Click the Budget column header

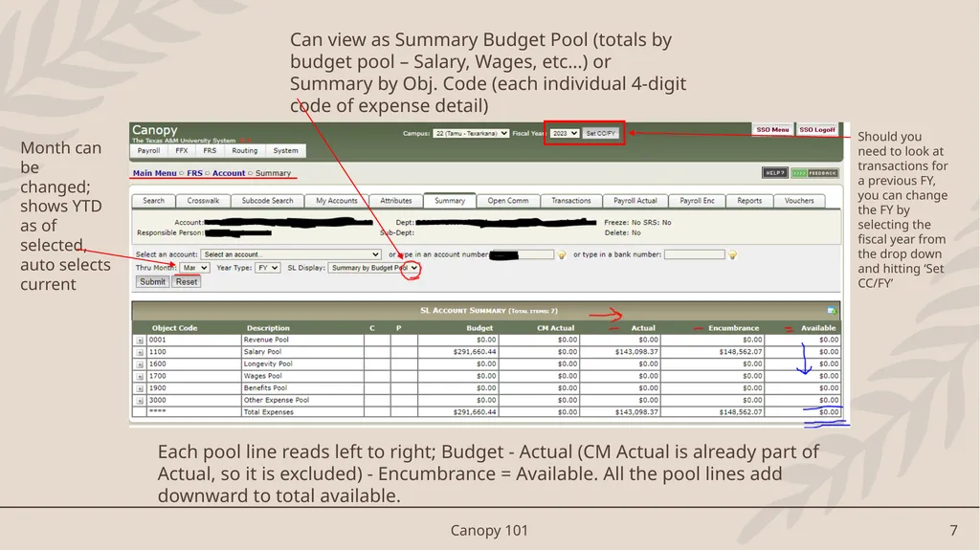479,328
